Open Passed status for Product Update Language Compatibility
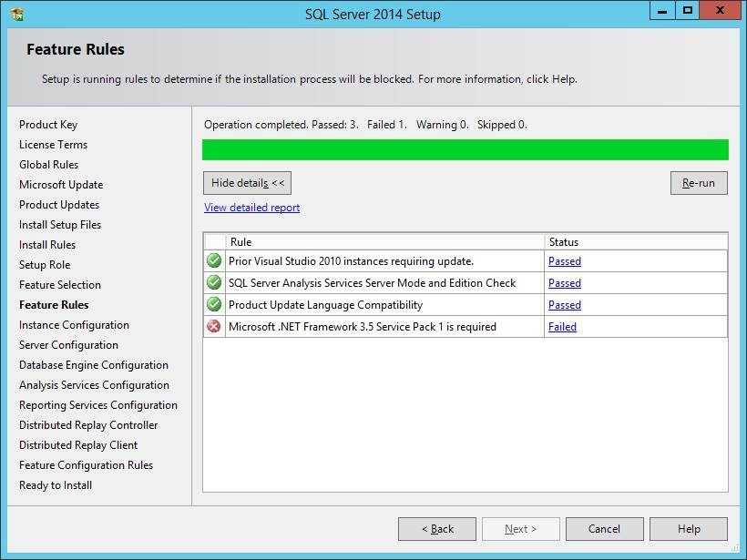747x560 pixels. (x=565, y=305)
